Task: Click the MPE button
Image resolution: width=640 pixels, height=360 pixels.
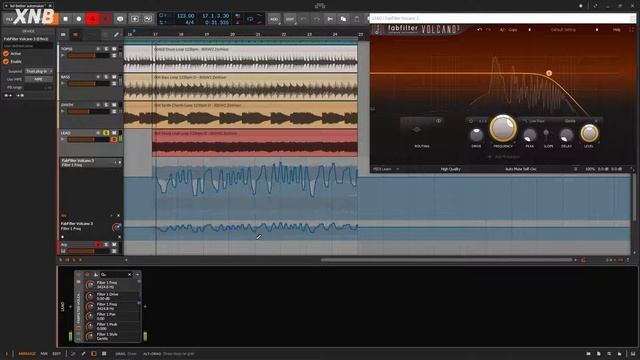Action: point(39,79)
